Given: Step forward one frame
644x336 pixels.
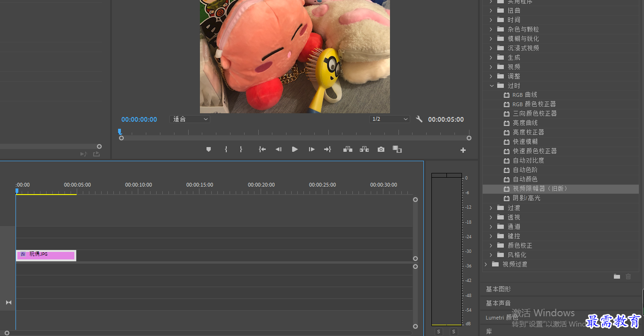Looking at the screenshot, I should (311, 149).
